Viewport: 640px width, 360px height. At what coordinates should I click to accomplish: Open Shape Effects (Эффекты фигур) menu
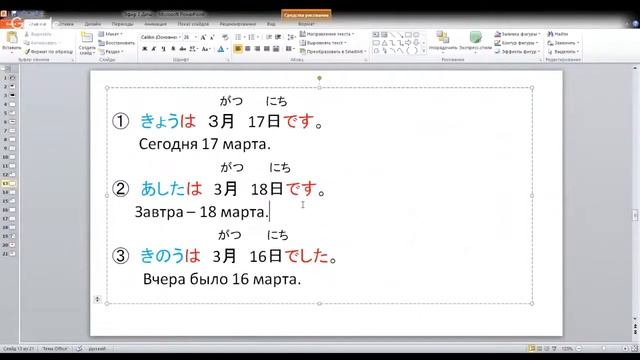[517, 52]
